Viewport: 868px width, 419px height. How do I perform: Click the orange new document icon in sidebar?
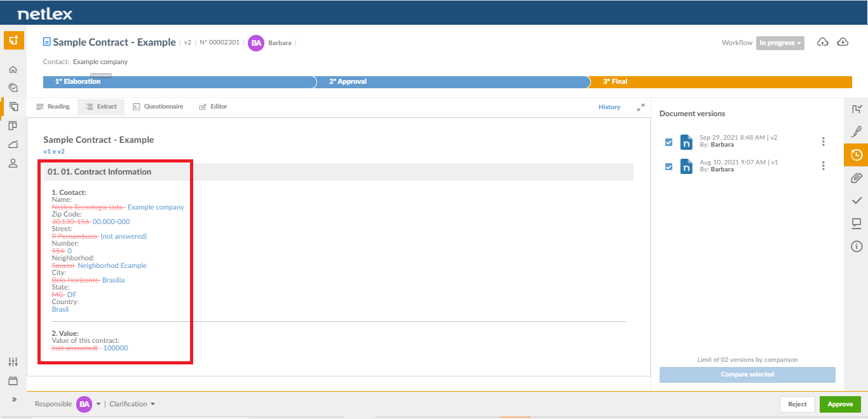(13, 40)
